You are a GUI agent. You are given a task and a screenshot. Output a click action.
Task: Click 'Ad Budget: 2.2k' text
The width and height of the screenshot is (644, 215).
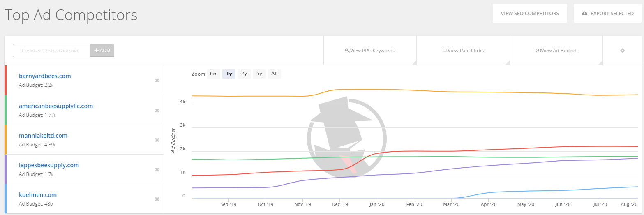36,86
